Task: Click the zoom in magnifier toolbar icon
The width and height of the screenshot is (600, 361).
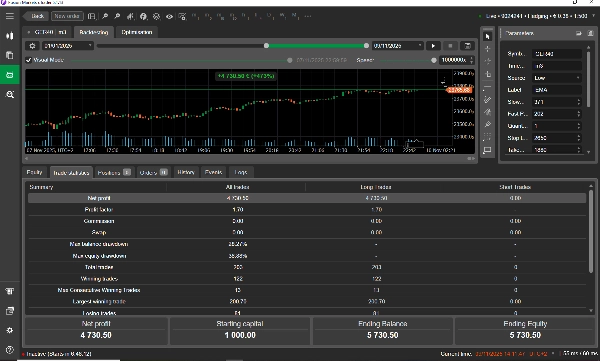Action: pos(104,16)
